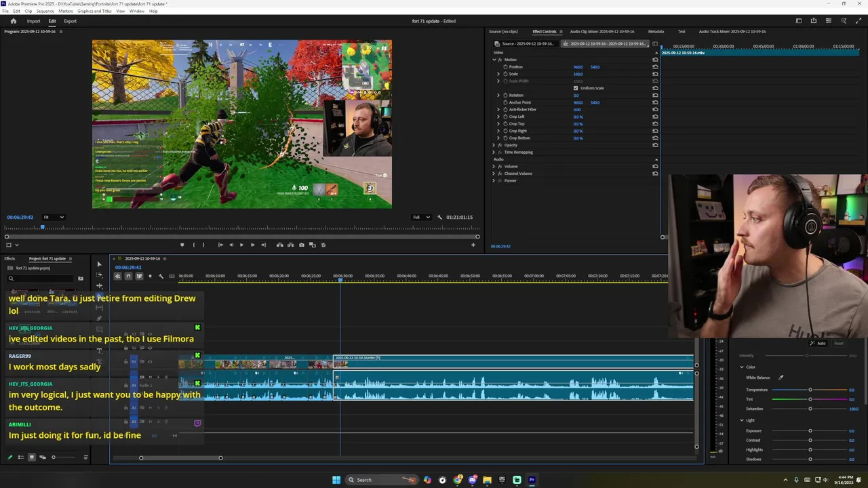Toggle Linked Selection in timeline
Image resolution: width=868 pixels, height=488 pixels.
[x=139, y=276]
